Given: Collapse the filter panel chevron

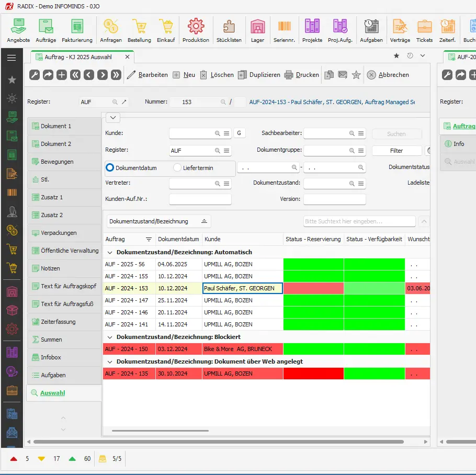Looking at the screenshot, I should coord(113,118).
